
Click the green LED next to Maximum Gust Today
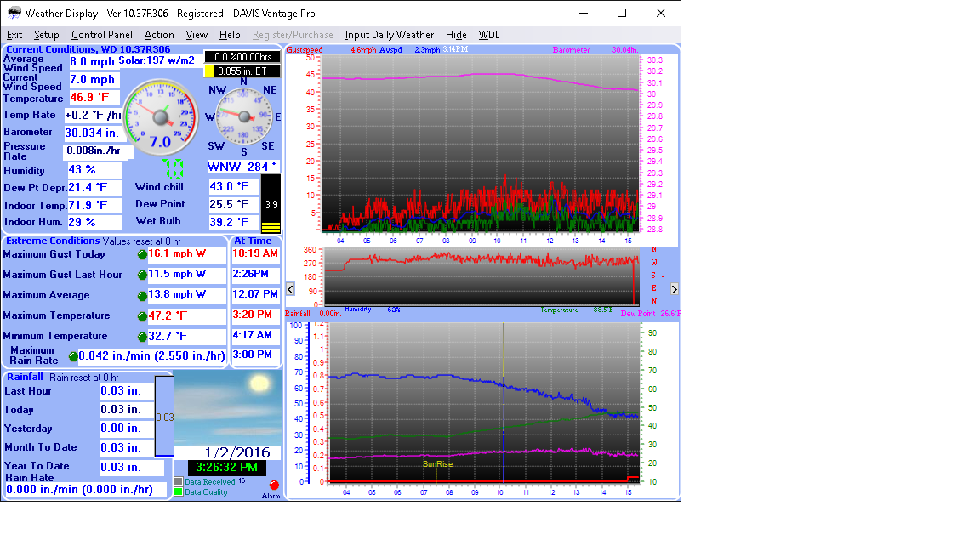[142, 254]
